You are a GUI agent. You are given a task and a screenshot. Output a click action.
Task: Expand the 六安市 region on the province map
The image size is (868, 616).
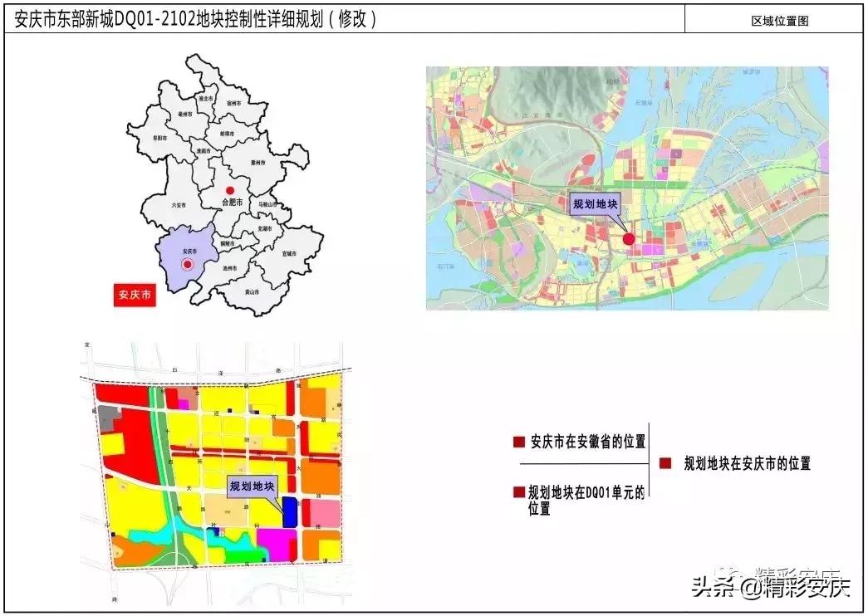point(180,205)
